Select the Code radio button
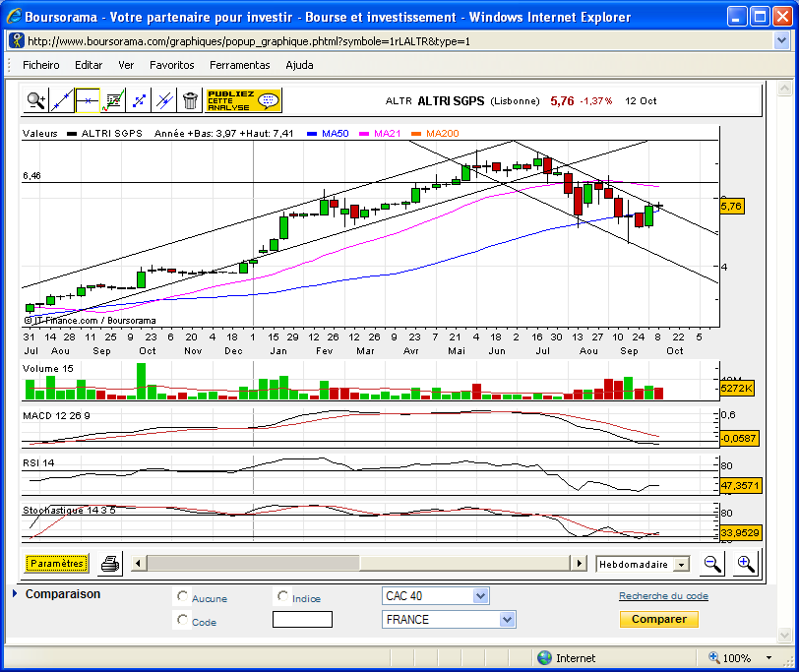This screenshot has height=672, width=799. (182, 620)
